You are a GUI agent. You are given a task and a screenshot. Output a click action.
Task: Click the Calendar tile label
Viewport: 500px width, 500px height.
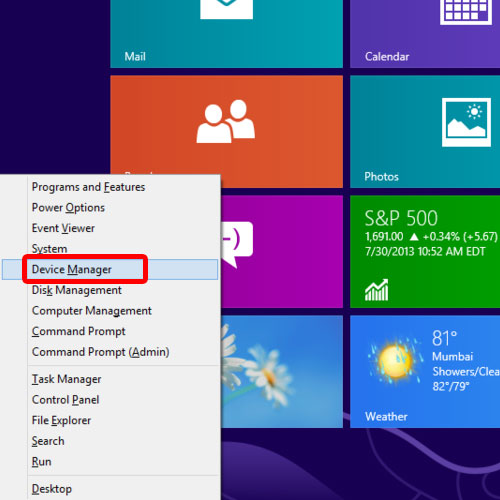coord(387,57)
